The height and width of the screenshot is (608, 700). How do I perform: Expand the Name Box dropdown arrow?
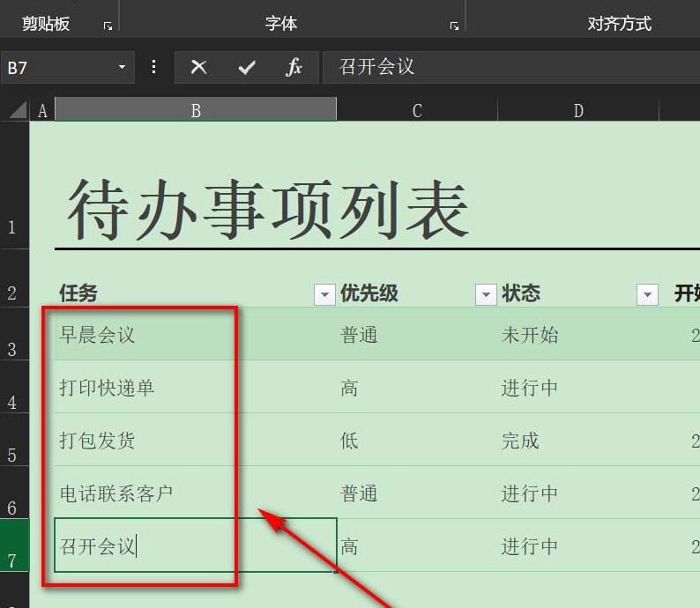tap(122, 67)
